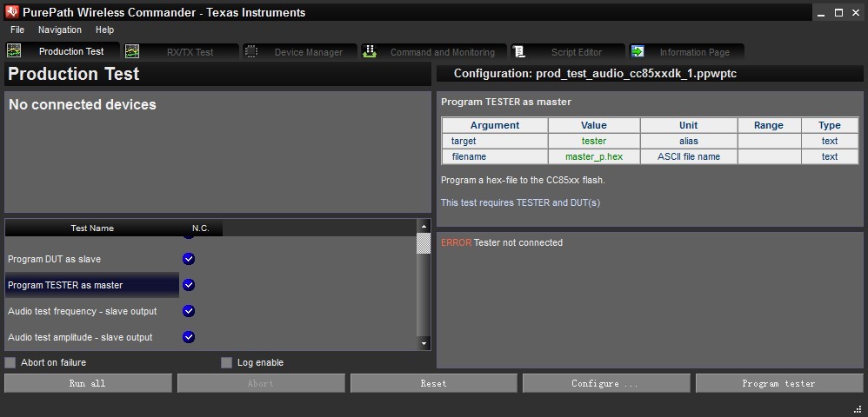
Task: Switch to the RX/TX Test tab
Action: pos(181,52)
